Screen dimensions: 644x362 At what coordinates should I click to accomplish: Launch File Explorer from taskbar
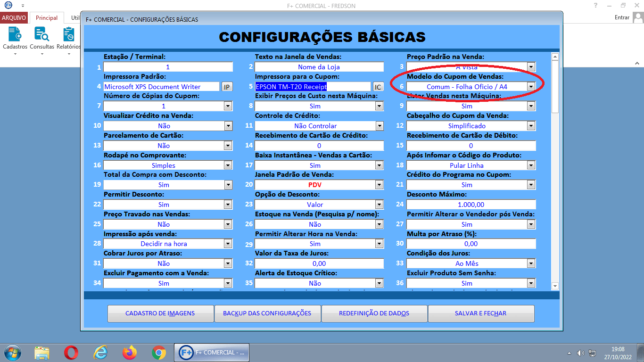(x=42, y=352)
